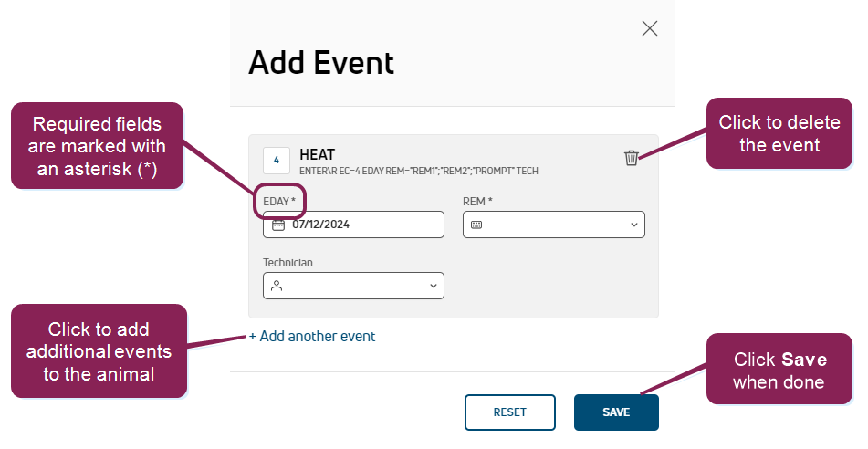Delete the HEAT event with the trash icon

[631, 158]
